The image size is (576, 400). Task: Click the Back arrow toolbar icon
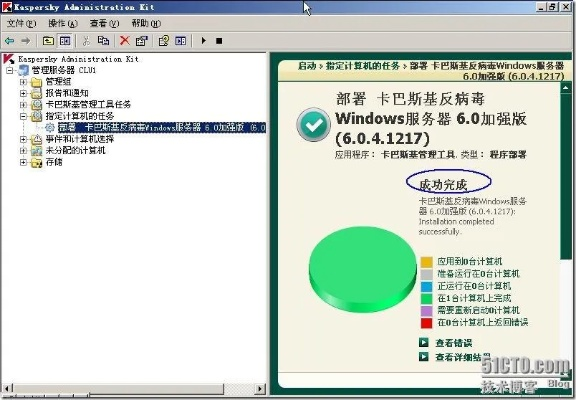10,41
